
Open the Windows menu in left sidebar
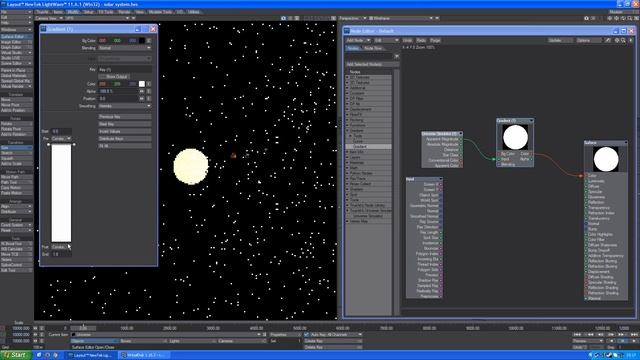pyautogui.click(x=16, y=30)
